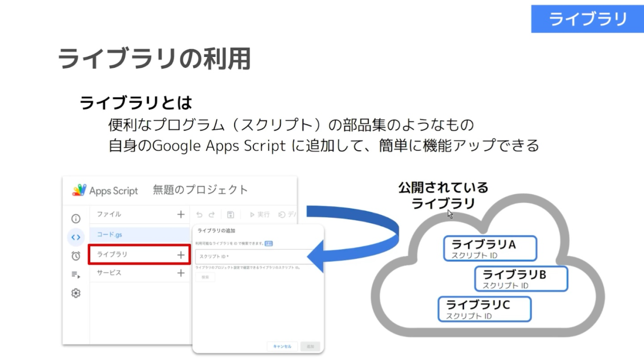Click the line mentioning Google Apps Script

[x=324, y=146]
